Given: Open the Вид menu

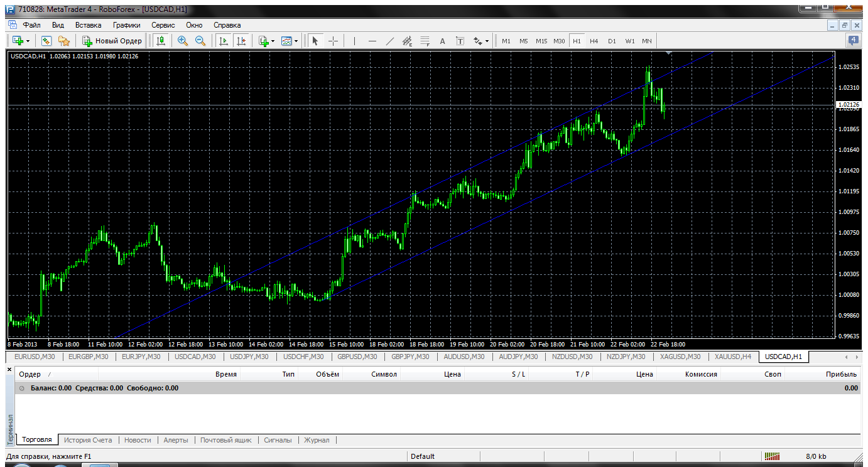Looking at the screenshot, I should pos(58,25).
